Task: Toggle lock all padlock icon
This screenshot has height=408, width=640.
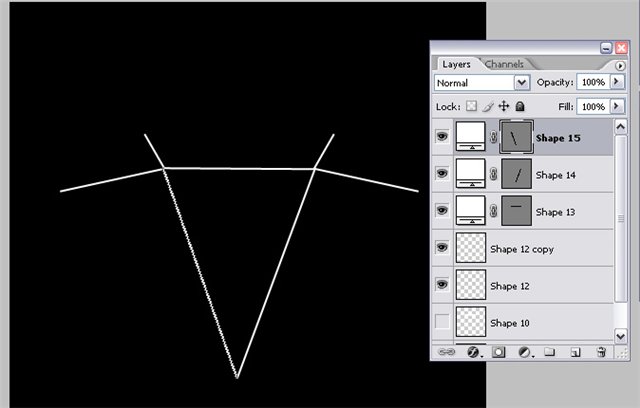Action: coord(520,106)
